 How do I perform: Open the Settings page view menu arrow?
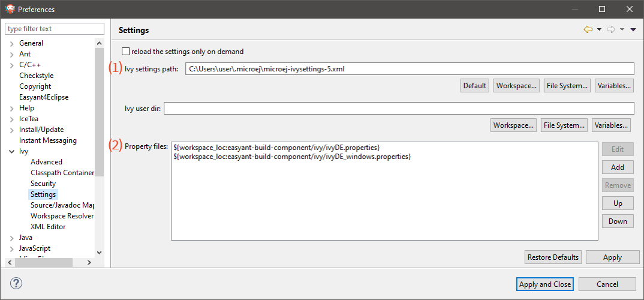[633, 29]
